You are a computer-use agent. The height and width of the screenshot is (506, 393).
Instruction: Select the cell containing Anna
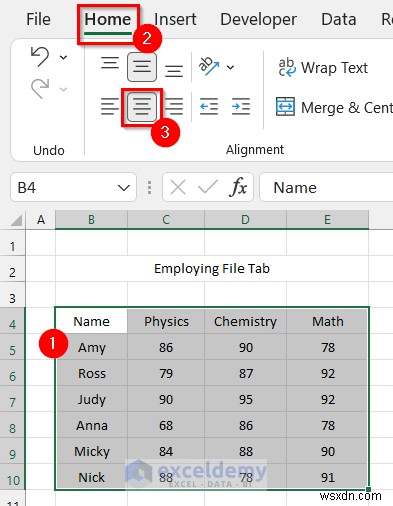pyautogui.click(x=91, y=425)
